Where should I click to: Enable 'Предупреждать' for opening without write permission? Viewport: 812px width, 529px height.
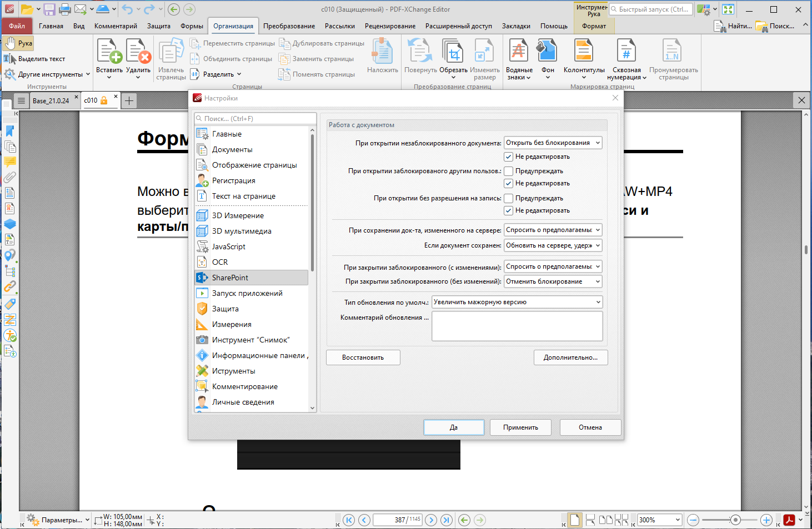point(508,198)
